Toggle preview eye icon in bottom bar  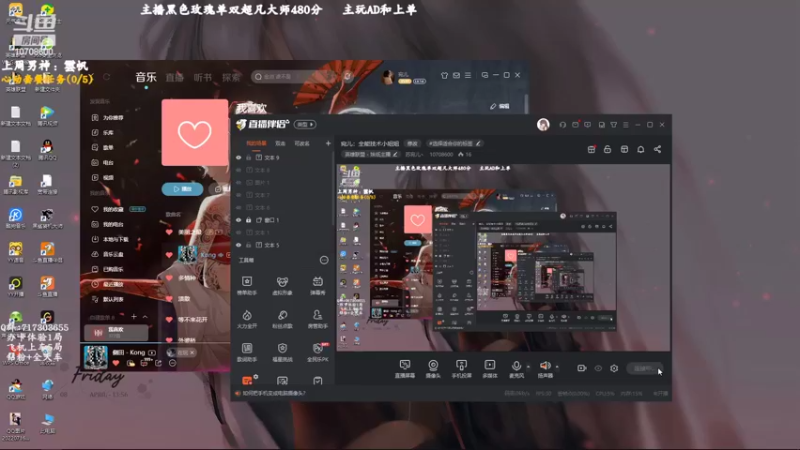(x=598, y=368)
